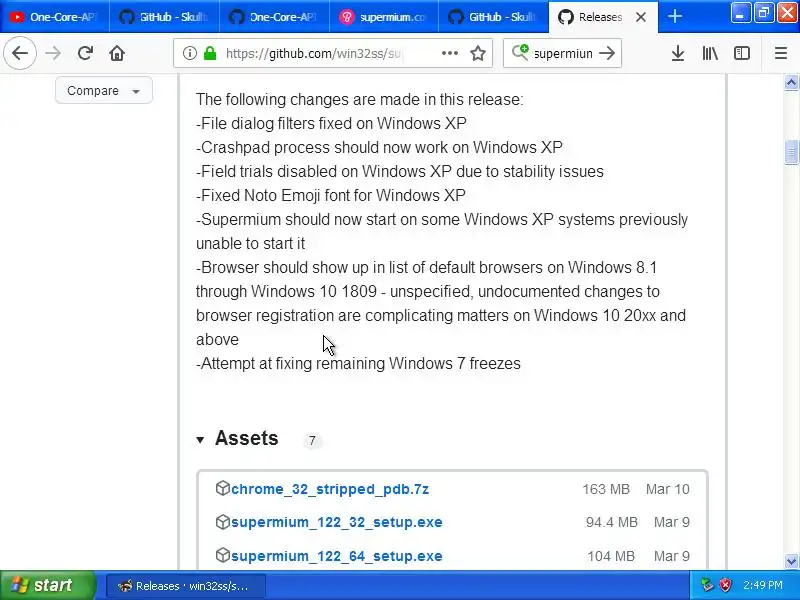800x600 pixels.
Task: Click the Releases taskbar window button
Action: point(185,586)
